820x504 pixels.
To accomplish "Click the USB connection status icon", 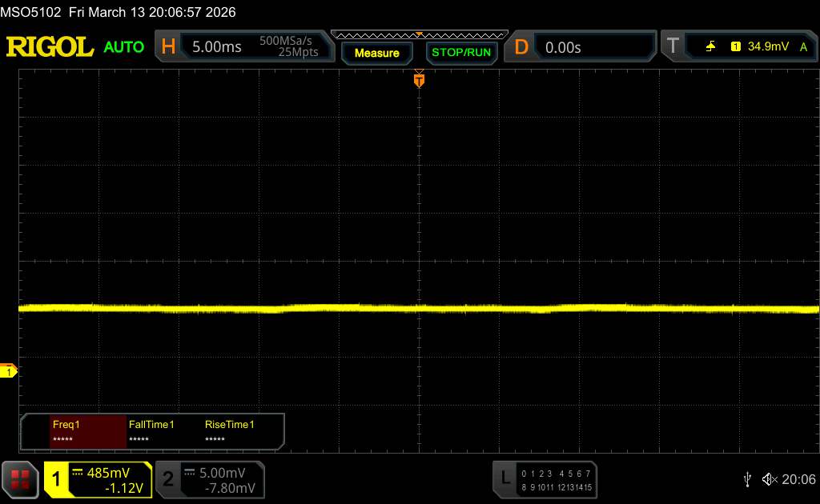I will click(x=747, y=479).
